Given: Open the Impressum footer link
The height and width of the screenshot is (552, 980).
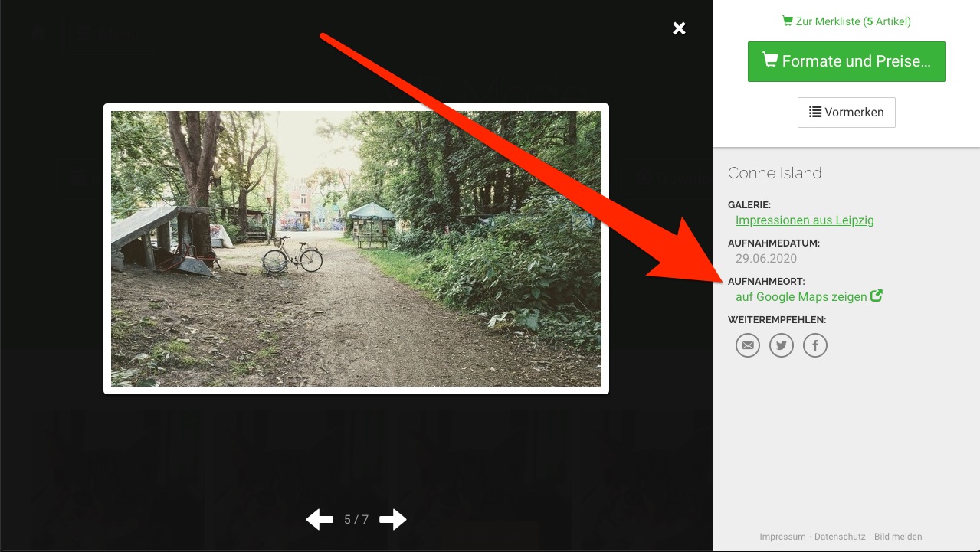Looking at the screenshot, I should (x=782, y=537).
